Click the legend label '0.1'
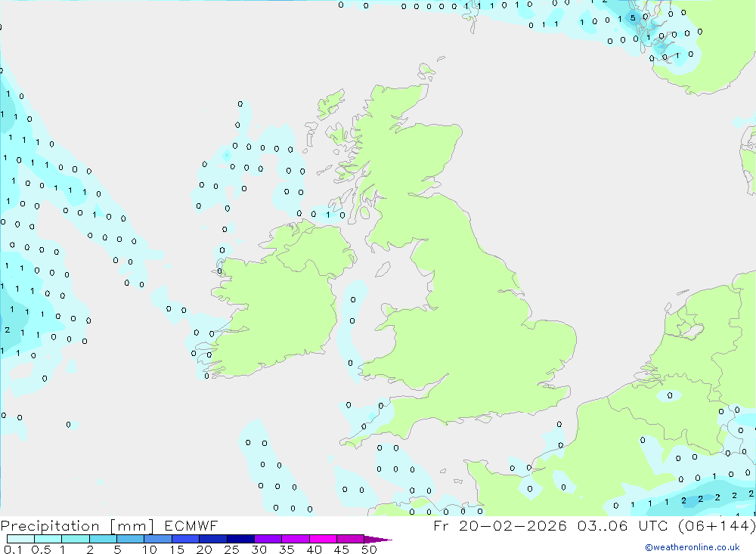The image size is (756, 554). [x=13, y=549]
